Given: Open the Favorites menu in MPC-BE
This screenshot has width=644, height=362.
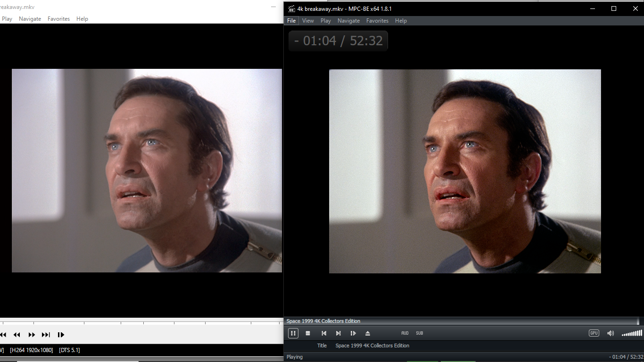Looking at the screenshot, I should click(x=377, y=21).
